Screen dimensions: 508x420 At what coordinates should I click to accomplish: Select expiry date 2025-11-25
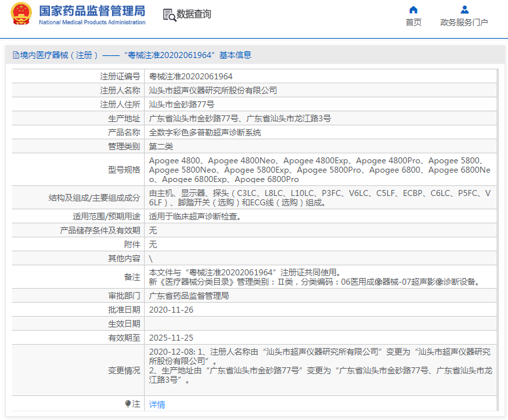[x=171, y=338]
